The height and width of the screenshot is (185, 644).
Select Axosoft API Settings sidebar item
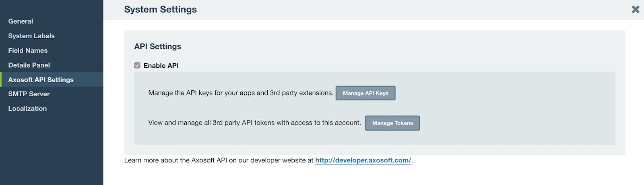[41, 80]
